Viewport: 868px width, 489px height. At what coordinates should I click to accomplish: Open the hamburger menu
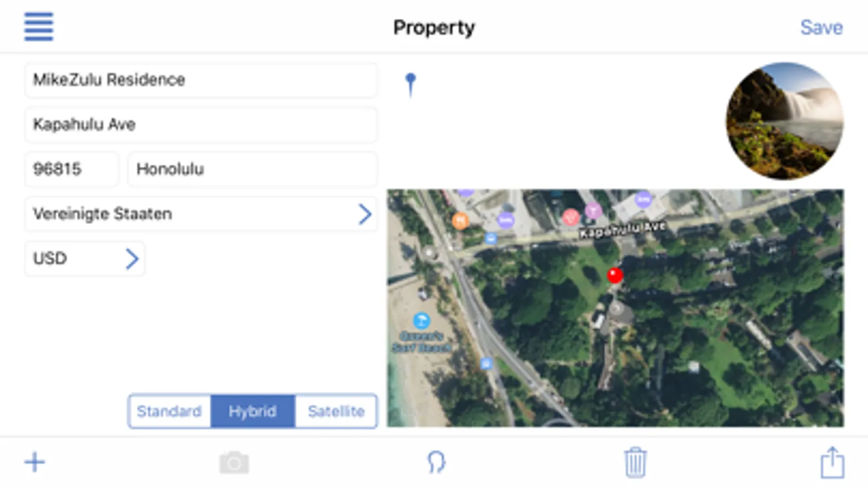click(x=39, y=26)
